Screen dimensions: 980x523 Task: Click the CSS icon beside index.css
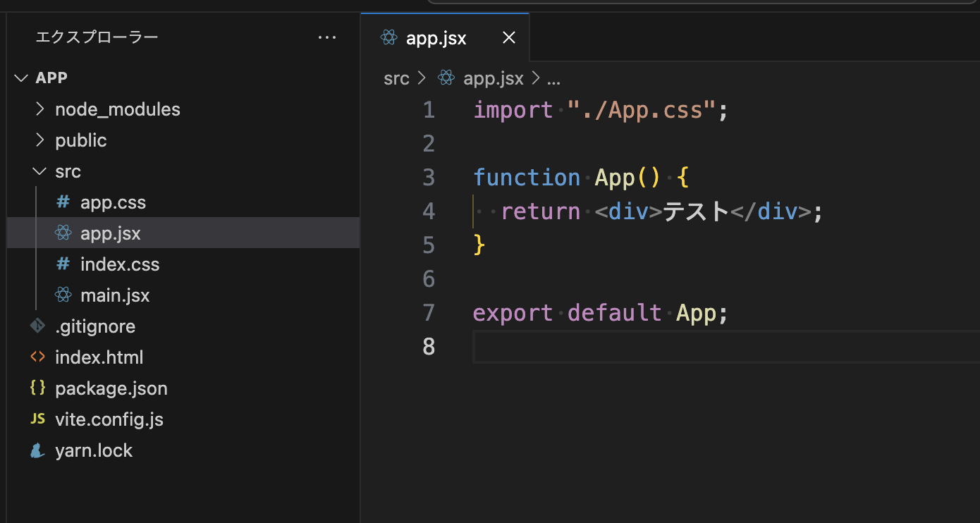63,264
